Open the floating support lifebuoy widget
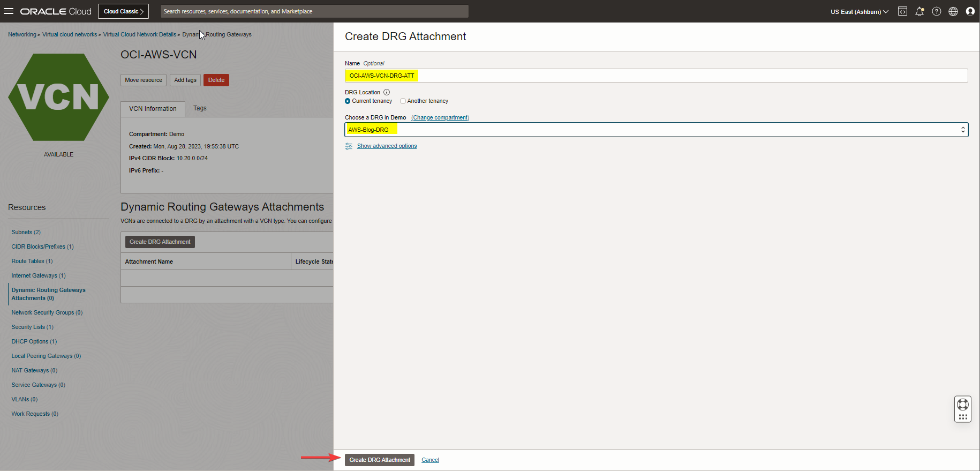980x471 pixels. tap(962, 405)
